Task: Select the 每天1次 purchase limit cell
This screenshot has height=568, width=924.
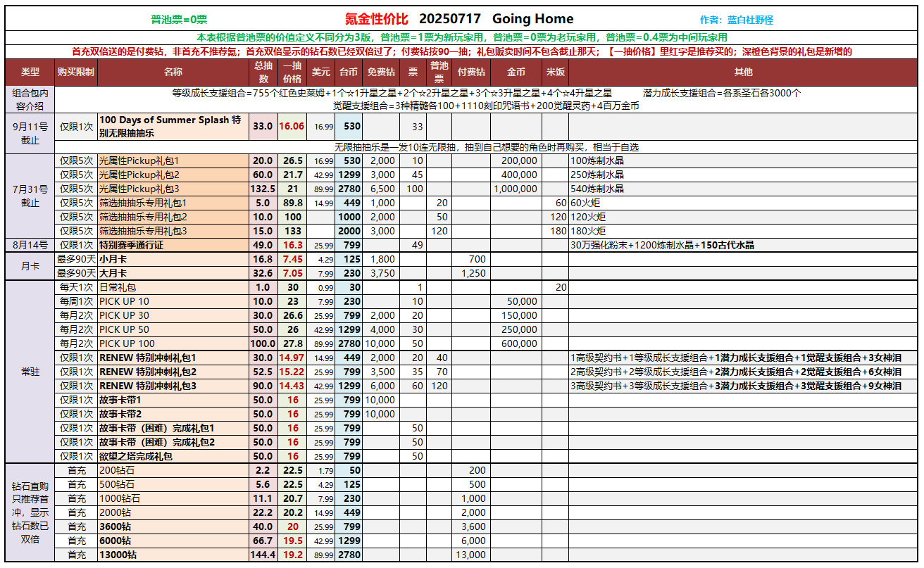Action: pos(76,287)
